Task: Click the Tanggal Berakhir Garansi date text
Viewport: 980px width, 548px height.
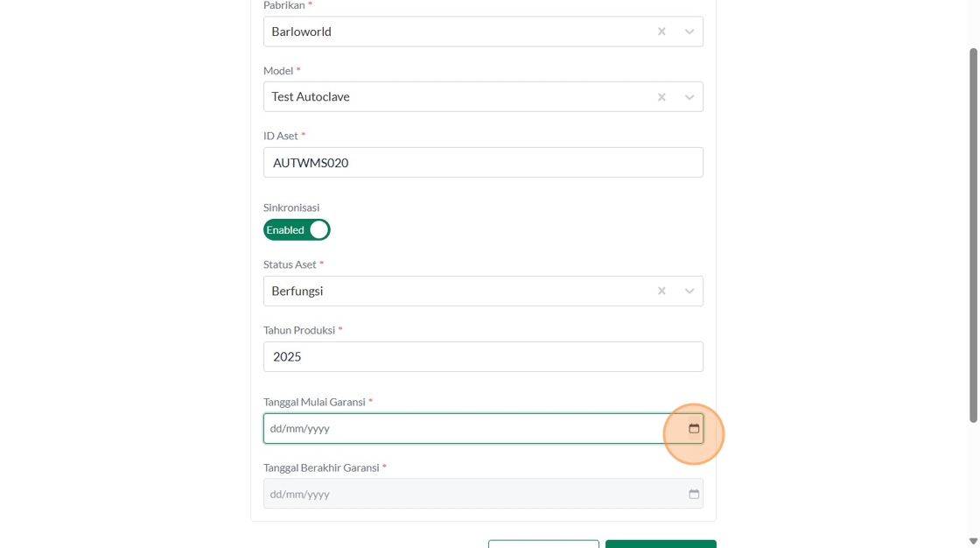Action: [300, 495]
